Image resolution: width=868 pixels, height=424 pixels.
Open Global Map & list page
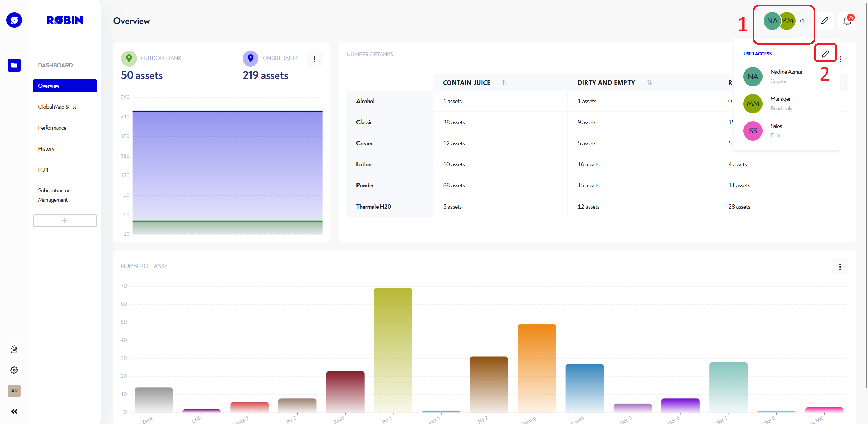pyautogui.click(x=57, y=107)
